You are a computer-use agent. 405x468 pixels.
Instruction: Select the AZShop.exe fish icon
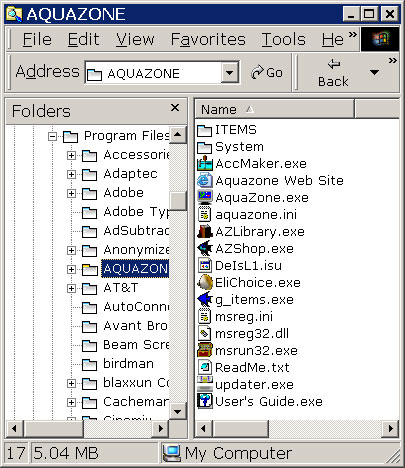(205, 248)
